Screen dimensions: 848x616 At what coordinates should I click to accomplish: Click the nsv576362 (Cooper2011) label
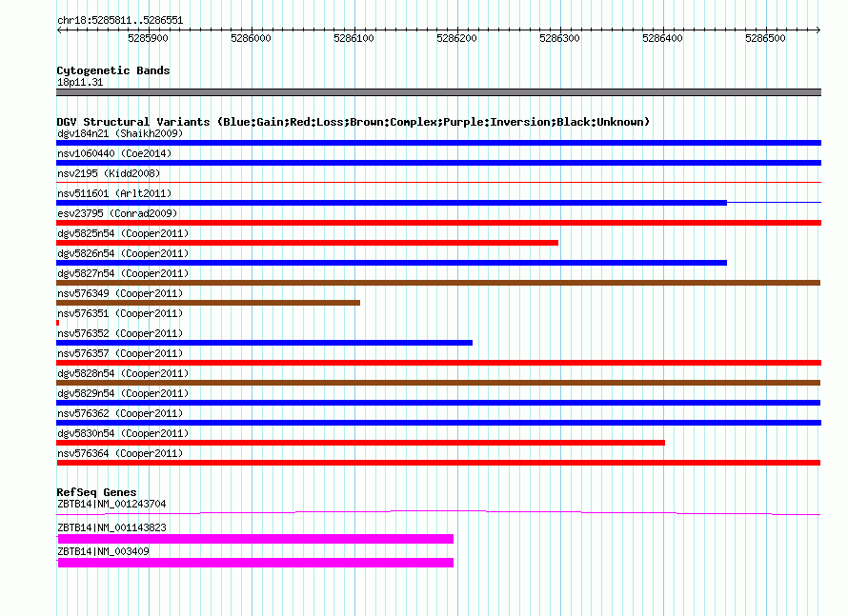point(120,413)
